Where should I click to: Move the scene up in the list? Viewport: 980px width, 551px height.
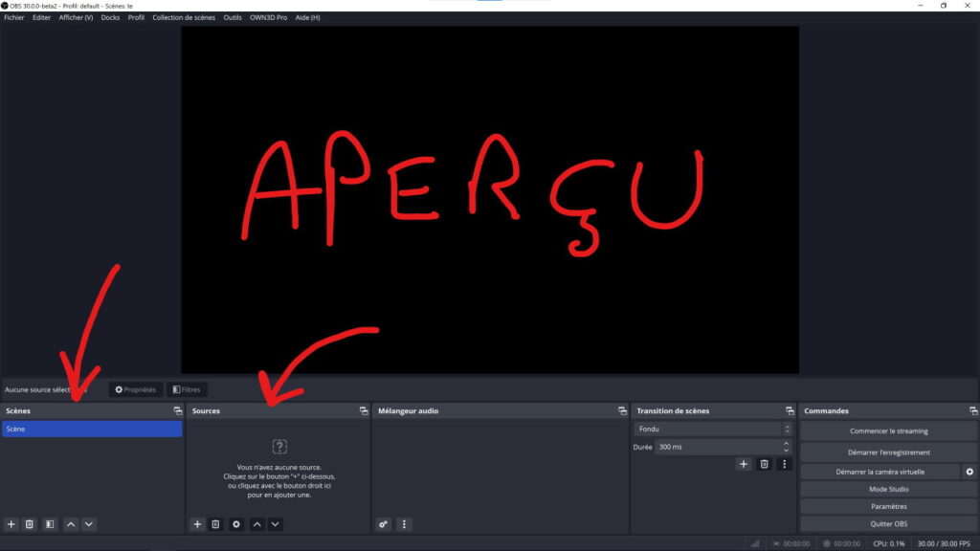70,523
